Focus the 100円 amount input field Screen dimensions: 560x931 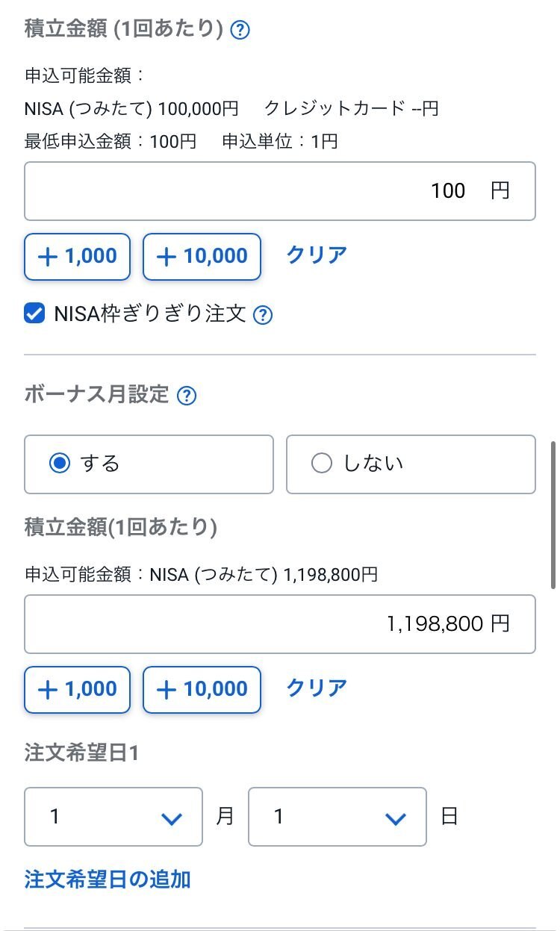[x=280, y=191]
